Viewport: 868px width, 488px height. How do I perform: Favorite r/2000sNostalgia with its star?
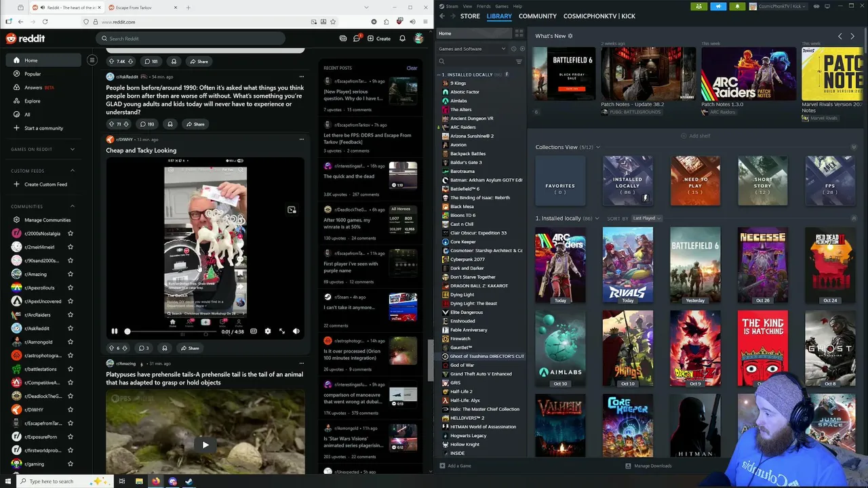coord(70,233)
